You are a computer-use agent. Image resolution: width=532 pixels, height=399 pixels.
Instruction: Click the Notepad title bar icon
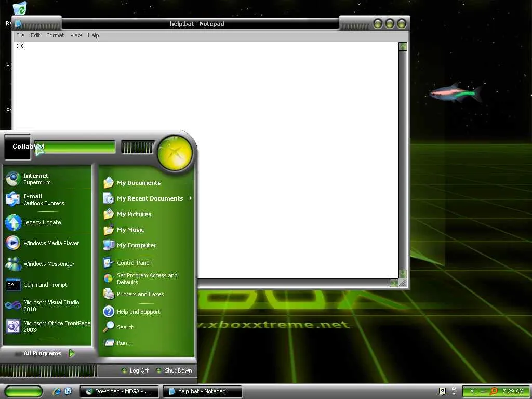click(x=18, y=24)
